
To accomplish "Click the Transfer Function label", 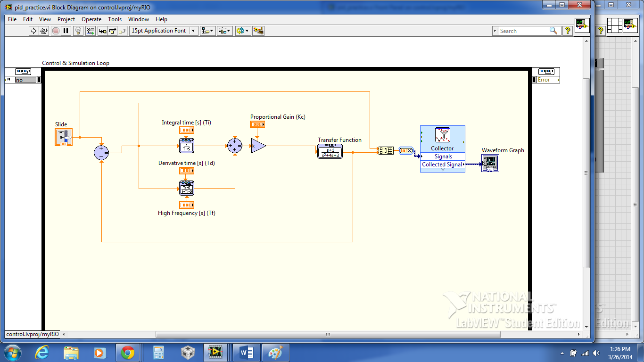I will pyautogui.click(x=339, y=140).
